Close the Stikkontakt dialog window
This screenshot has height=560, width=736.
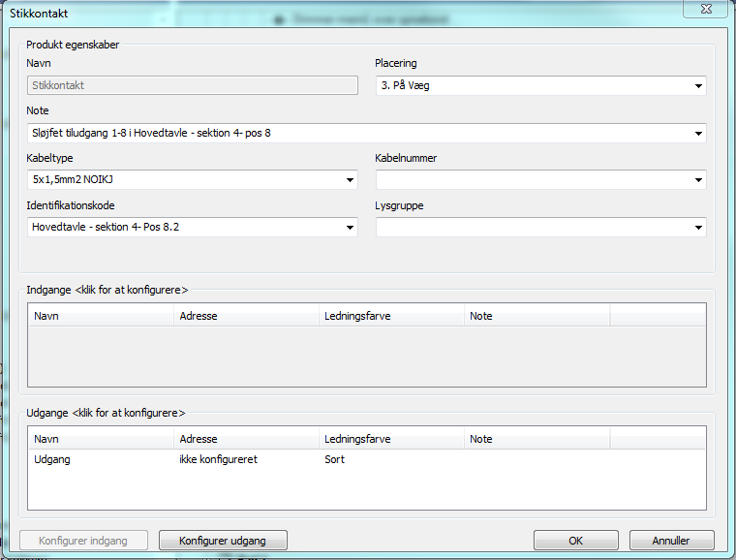pyautogui.click(x=706, y=10)
